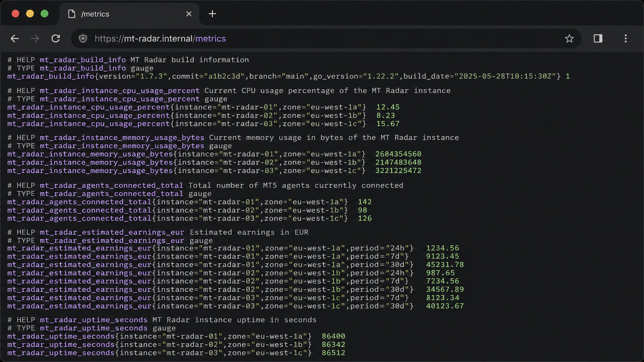Open the browser side panel
This screenshot has height=362, width=644.
[598, 38]
